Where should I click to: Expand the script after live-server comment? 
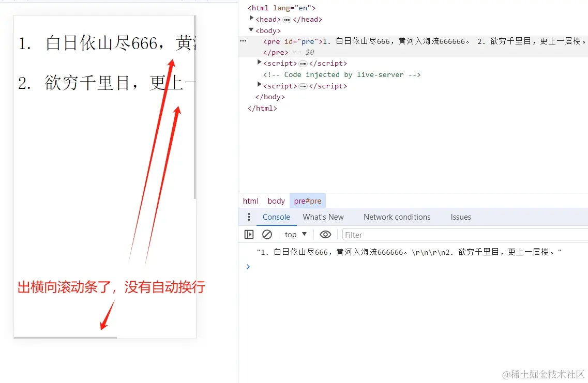click(259, 84)
